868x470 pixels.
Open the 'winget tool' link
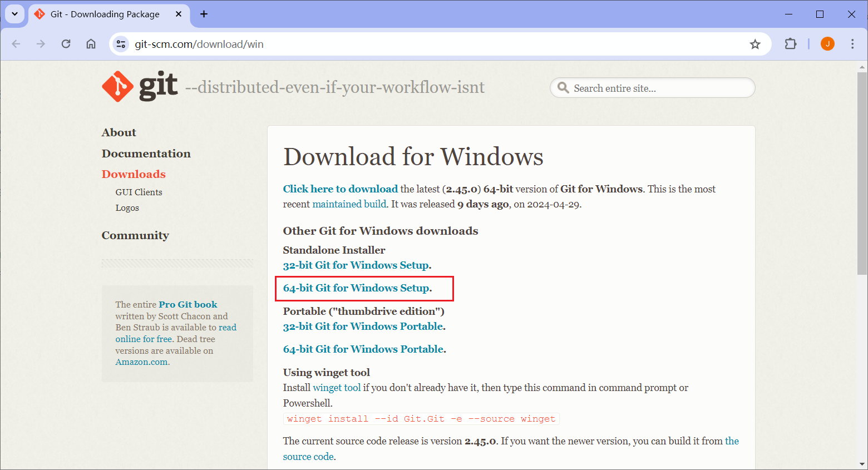tap(337, 388)
